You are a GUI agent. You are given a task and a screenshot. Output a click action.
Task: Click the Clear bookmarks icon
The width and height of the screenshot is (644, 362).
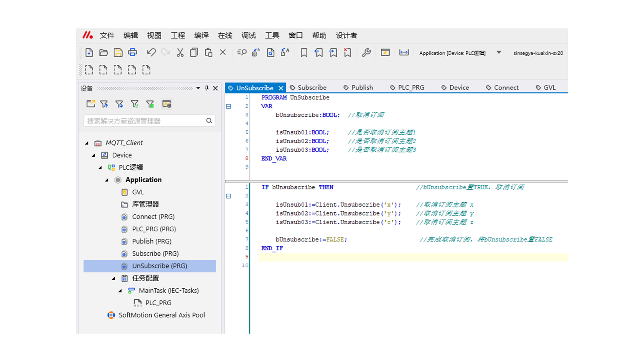point(347,53)
